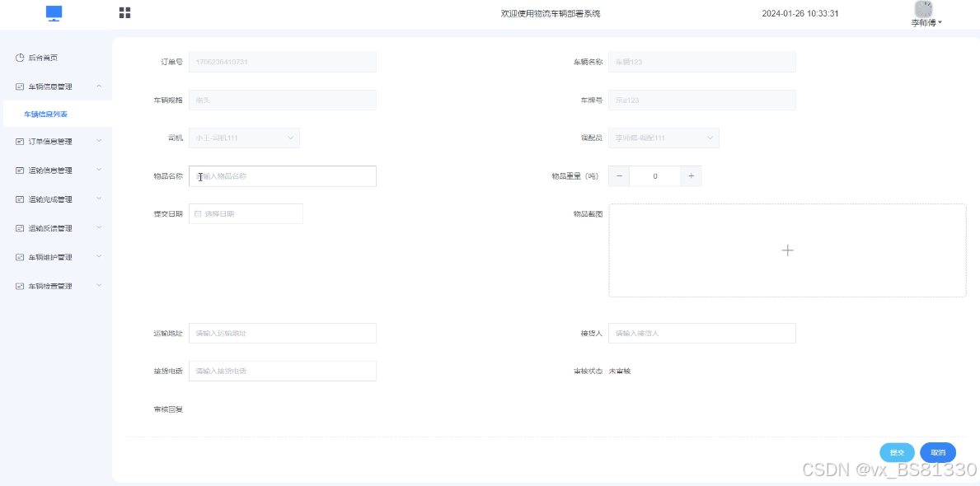Click the 提交 submit button
The width and height of the screenshot is (980, 486).
click(897, 452)
